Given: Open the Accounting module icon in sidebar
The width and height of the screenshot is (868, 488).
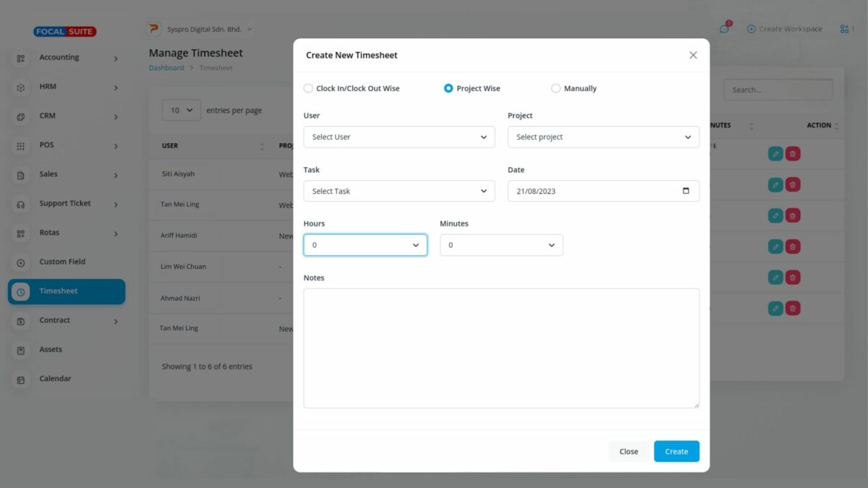Looking at the screenshot, I should click(20, 57).
